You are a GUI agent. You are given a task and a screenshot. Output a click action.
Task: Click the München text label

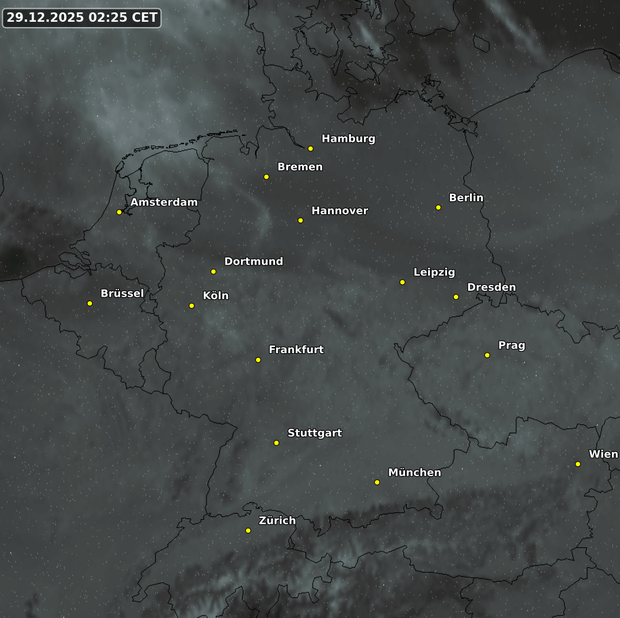click(414, 472)
